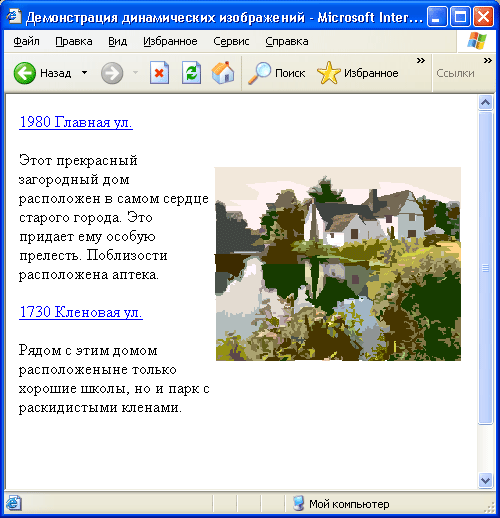
Task: Click the grayed Forward arrow button
Action: 112,73
